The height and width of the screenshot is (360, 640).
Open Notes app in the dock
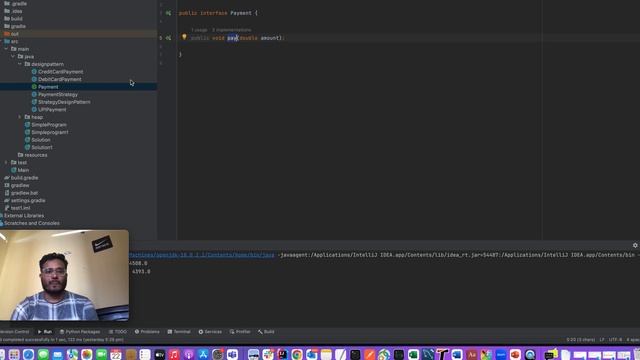coord(326,354)
